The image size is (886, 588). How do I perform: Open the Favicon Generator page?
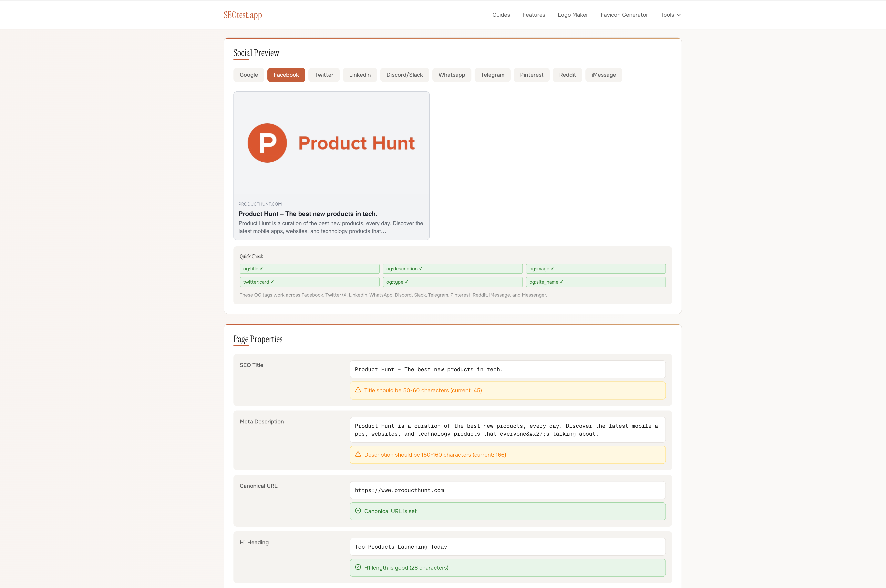pyautogui.click(x=624, y=15)
